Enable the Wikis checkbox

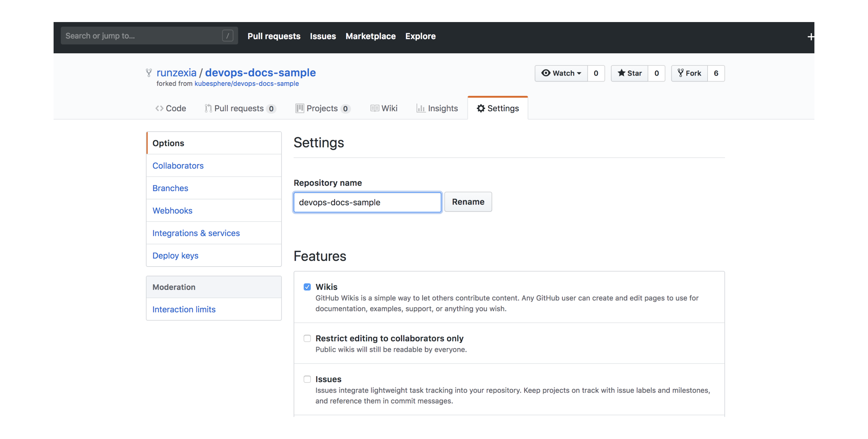click(x=307, y=287)
